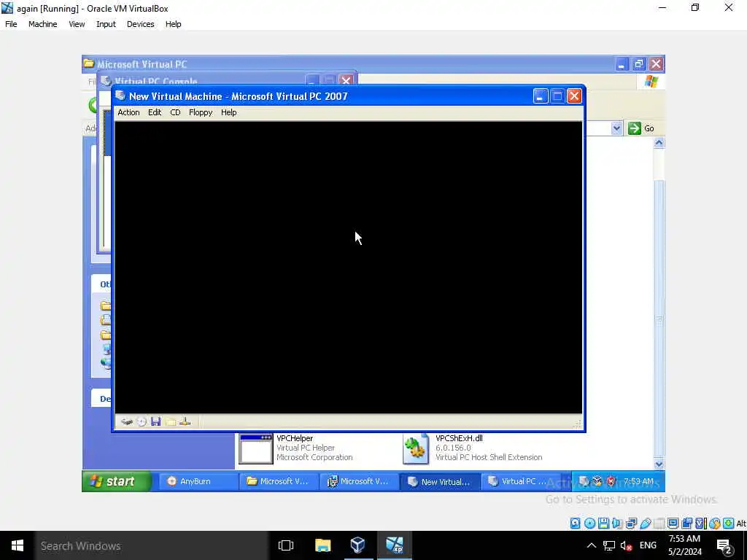Show hidden tray icons on host taskbar
The height and width of the screenshot is (560, 747).
point(591,545)
